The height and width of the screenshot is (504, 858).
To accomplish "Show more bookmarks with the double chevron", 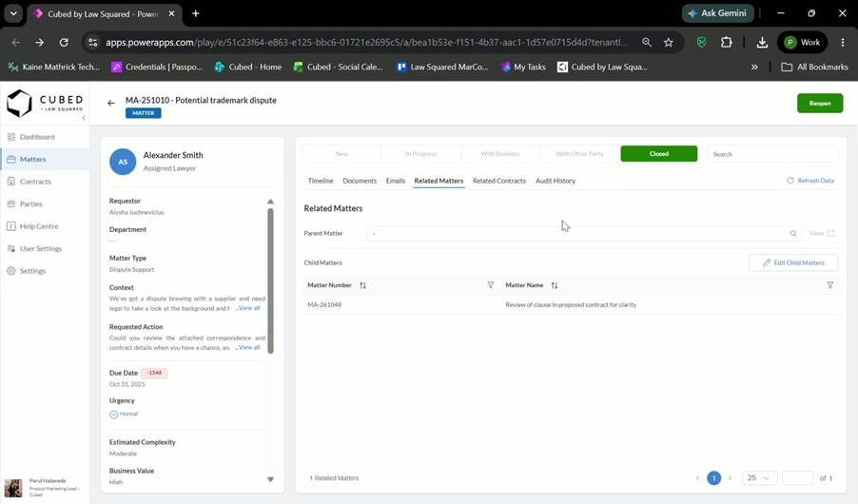I will tap(754, 67).
